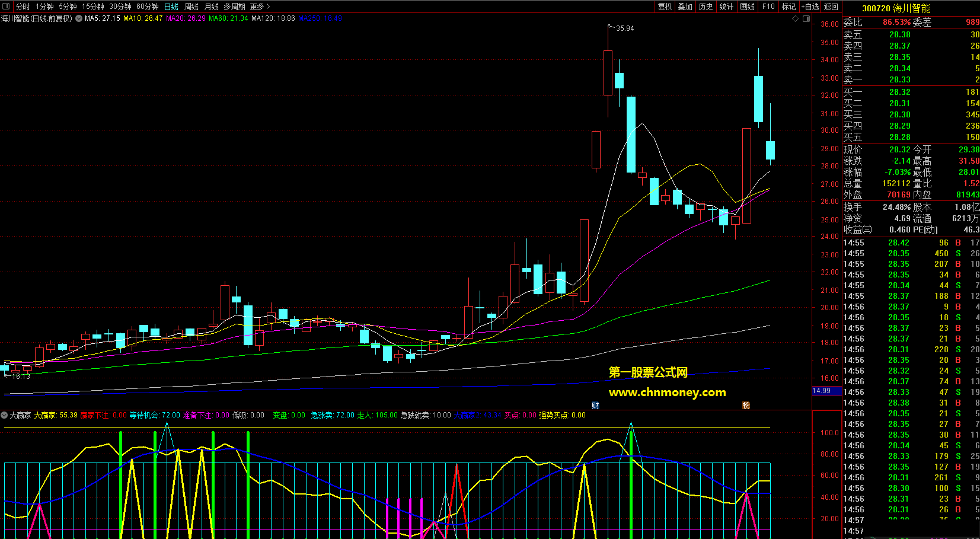Switch to 月线 monthly chart
The height and width of the screenshot is (539, 980).
pos(212,7)
